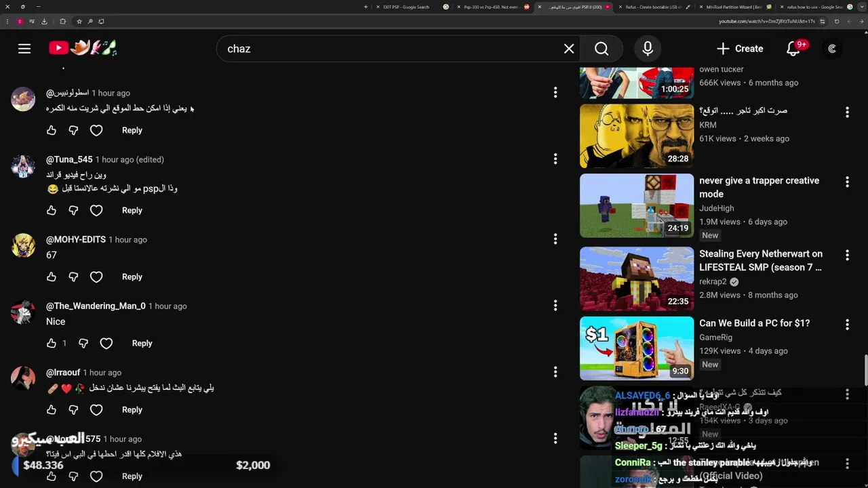This screenshot has width=868, height=488.
Task: Open the @Irraouf channel name link
Action: coord(63,372)
